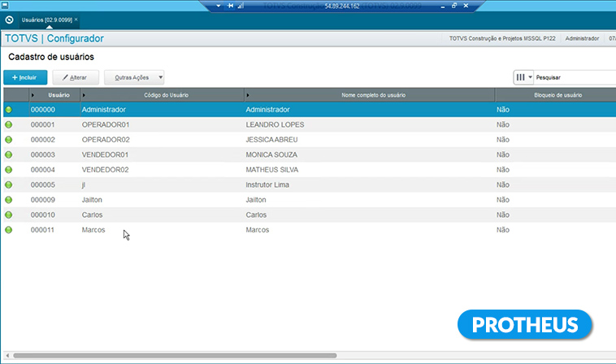
Task: Click the green status icon for Jailton
Action: click(x=9, y=199)
